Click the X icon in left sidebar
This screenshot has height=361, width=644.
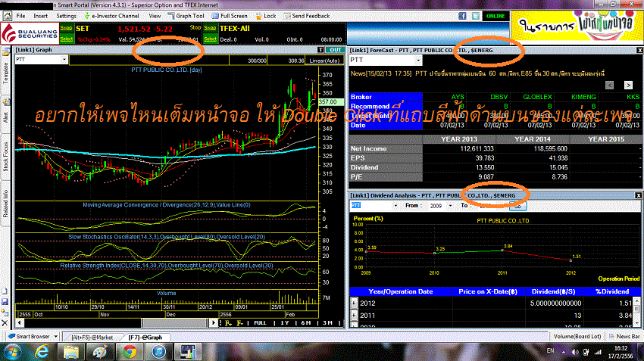(5, 323)
